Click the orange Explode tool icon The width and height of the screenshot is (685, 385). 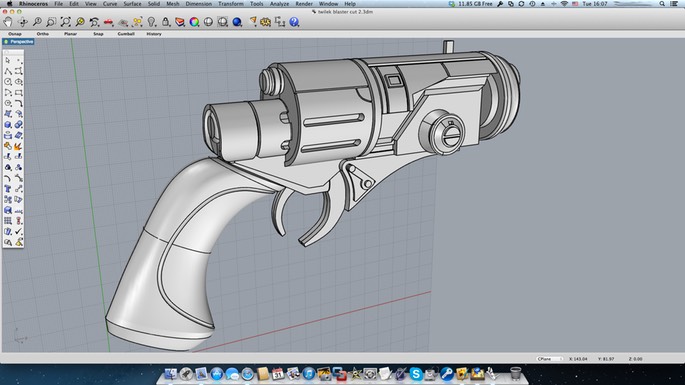click(18, 146)
